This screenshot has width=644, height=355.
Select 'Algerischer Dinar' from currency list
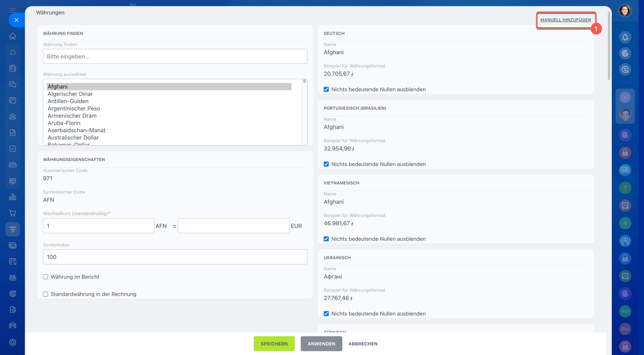(70, 94)
